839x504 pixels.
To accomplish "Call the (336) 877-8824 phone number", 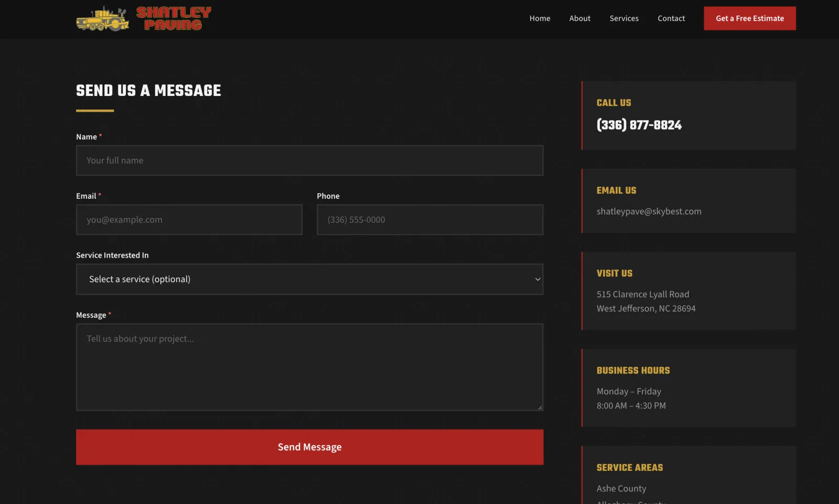I will (x=639, y=125).
